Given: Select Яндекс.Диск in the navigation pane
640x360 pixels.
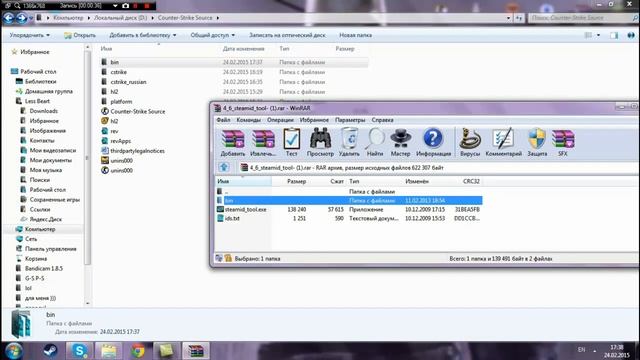Looking at the screenshot, I should [45, 219].
